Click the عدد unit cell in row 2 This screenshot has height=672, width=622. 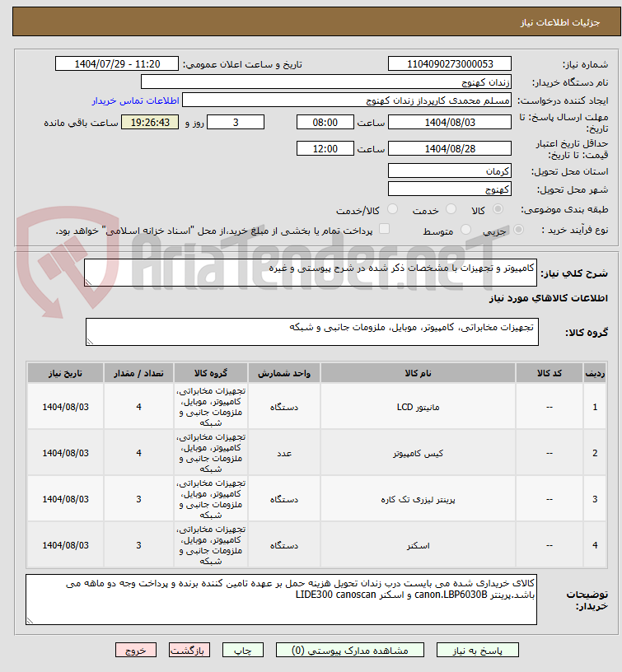[283, 453]
